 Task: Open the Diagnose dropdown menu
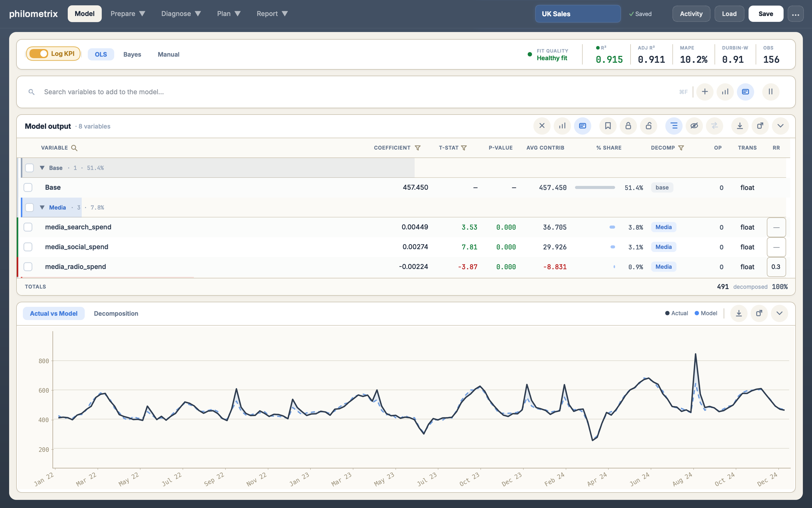point(181,14)
